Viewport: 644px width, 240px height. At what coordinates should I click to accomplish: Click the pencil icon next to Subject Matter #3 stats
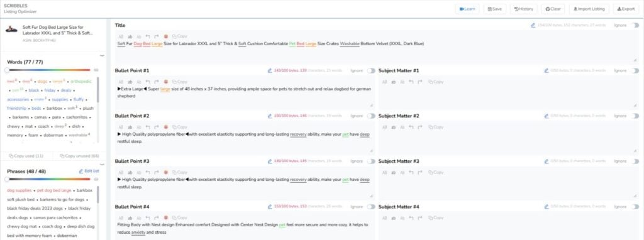pyautogui.click(x=547, y=161)
